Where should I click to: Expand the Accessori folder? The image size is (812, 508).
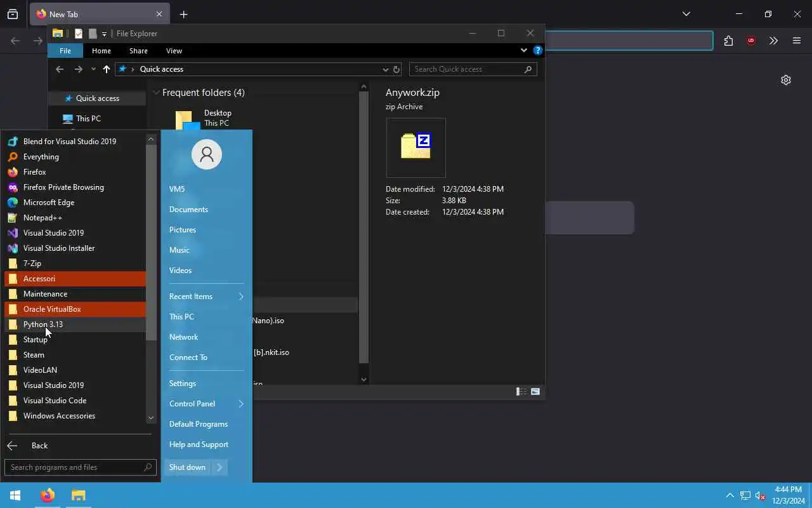tap(75, 279)
